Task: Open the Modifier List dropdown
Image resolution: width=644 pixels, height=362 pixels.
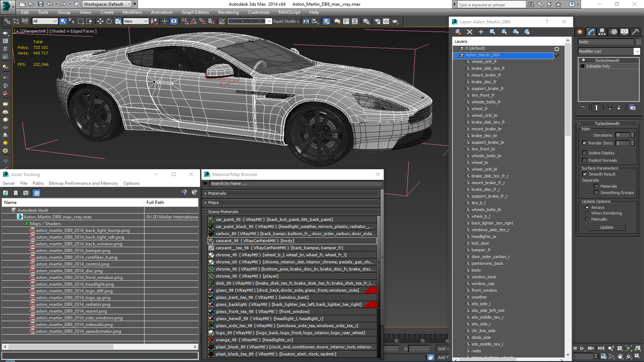Action: coord(637,51)
